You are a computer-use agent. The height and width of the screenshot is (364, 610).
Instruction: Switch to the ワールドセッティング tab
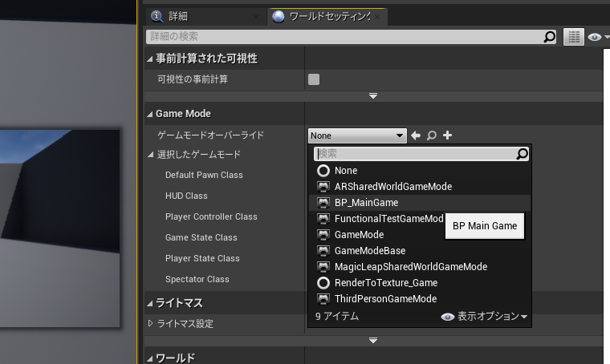pos(327,16)
